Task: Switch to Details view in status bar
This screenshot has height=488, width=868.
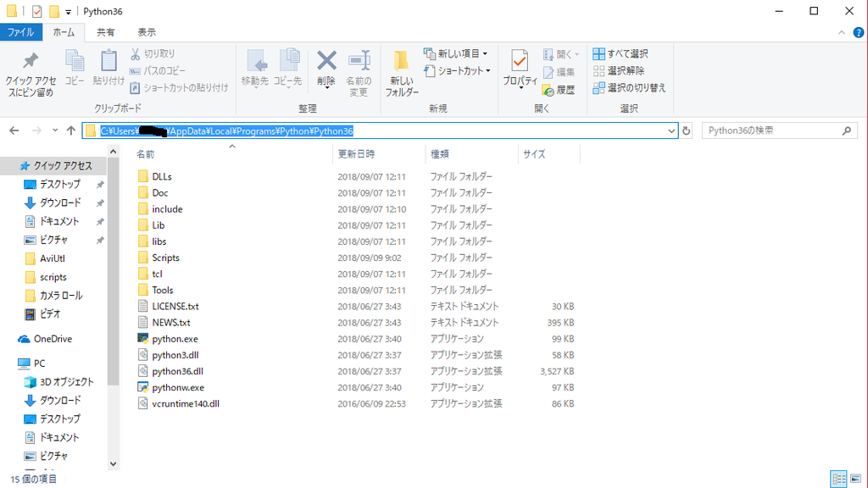Action: point(838,479)
